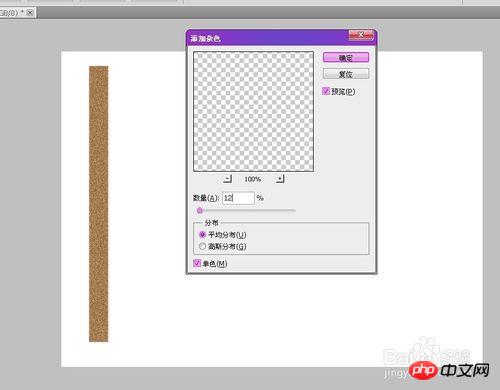
Task: Click the brown textured bar on canvas
Action: (x=98, y=204)
